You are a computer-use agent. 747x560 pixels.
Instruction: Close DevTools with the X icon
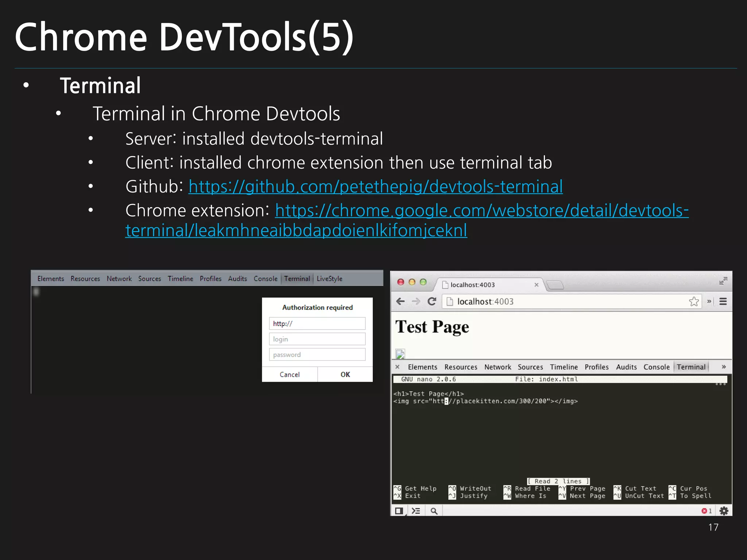coord(398,367)
